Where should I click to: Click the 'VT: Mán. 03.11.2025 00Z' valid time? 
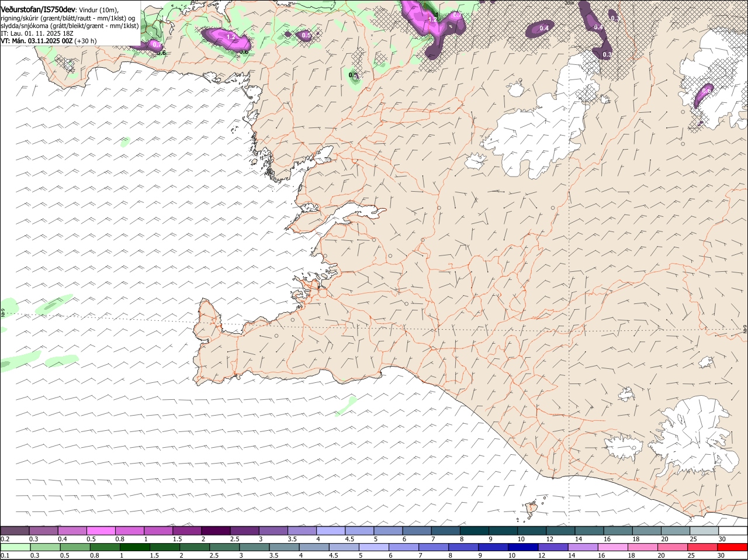click(x=37, y=41)
